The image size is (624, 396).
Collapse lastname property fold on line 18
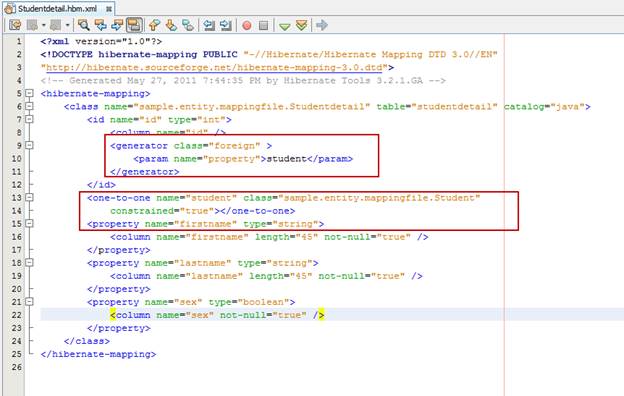click(x=29, y=262)
